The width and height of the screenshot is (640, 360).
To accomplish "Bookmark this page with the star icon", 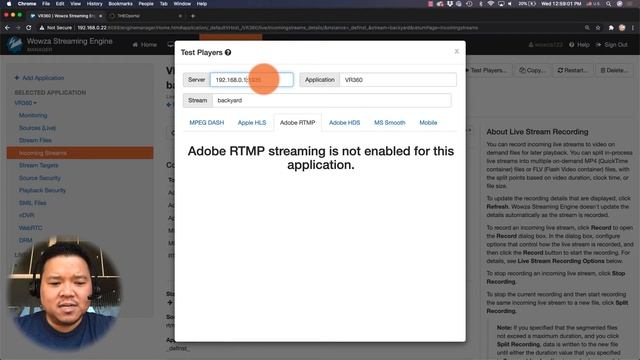I will click(598, 28).
